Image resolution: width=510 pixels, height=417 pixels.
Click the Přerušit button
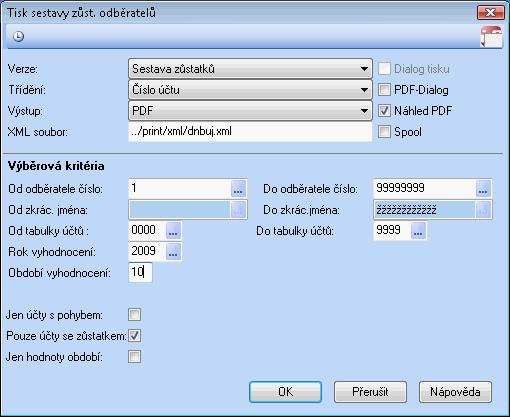click(370, 392)
